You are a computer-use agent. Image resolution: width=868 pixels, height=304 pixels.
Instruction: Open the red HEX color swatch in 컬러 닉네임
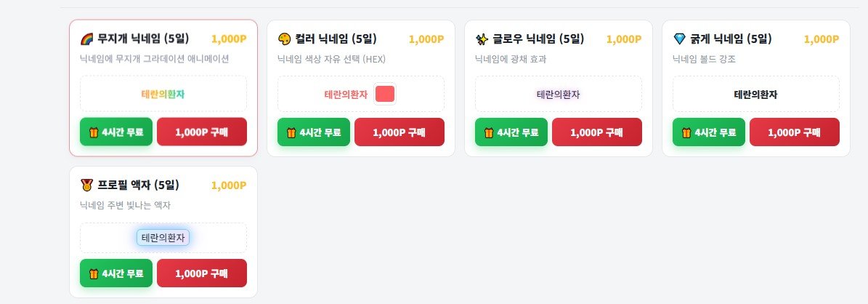click(x=385, y=95)
